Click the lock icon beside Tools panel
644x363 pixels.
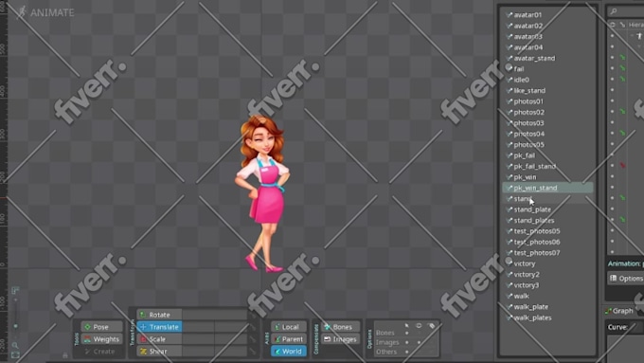pos(65,355)
